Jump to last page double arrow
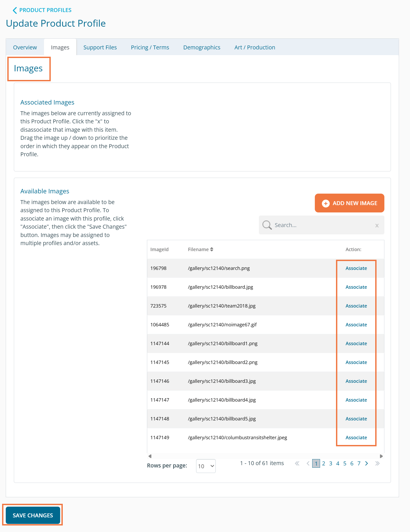Screen dimensions: 410x532 click(x=377, y=463)
